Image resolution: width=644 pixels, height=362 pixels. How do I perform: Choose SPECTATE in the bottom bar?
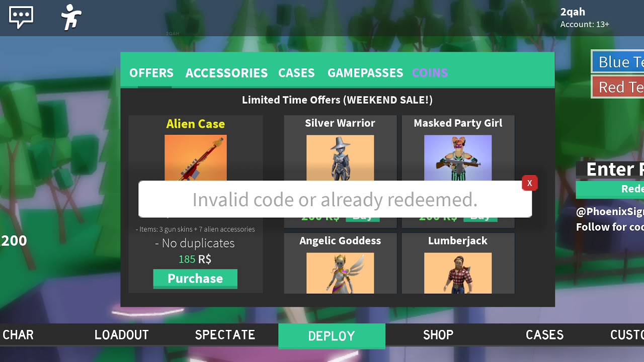pos(225,335)
